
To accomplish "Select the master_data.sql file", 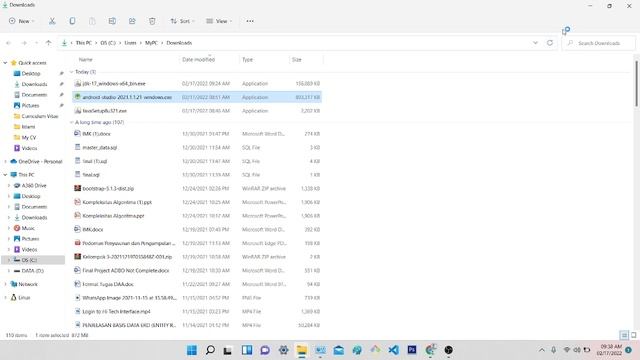I will 197,147.
